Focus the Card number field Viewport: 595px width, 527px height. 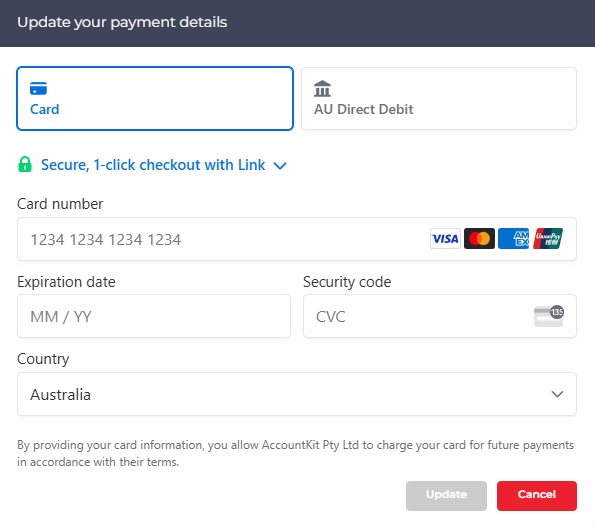point(297,239)
